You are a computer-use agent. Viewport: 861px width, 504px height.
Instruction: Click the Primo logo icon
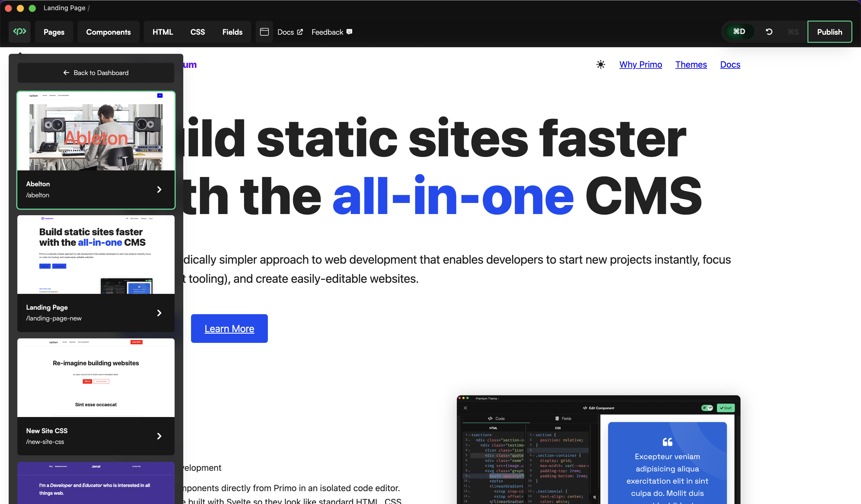coord(19,32)
